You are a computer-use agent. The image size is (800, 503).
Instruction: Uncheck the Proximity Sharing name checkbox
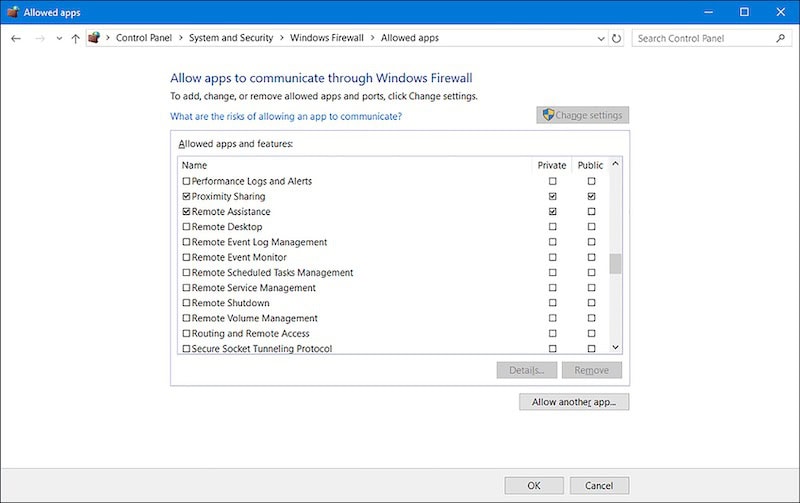[x=186, y=196]
